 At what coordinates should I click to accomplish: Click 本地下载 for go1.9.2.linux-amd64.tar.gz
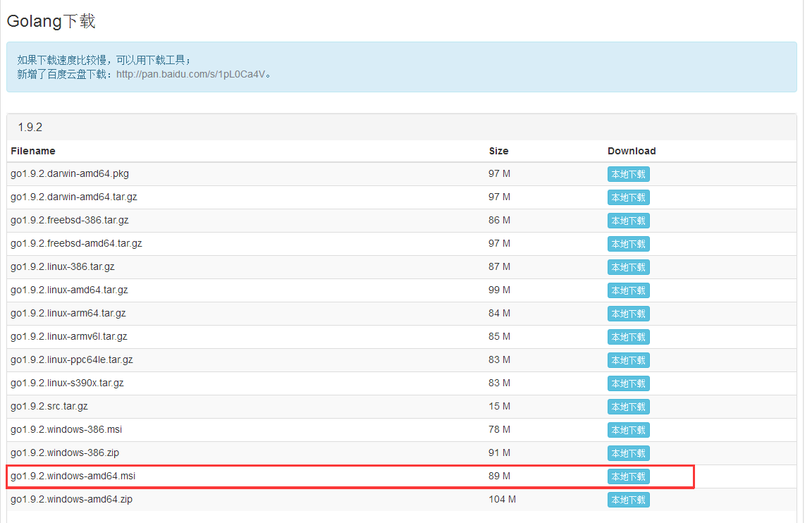(628, 290)
